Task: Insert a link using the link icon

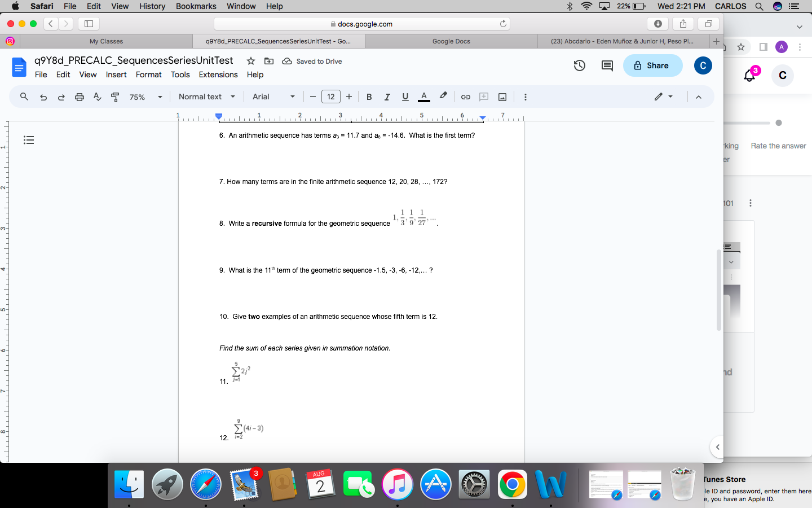Action: coord(466,97)
